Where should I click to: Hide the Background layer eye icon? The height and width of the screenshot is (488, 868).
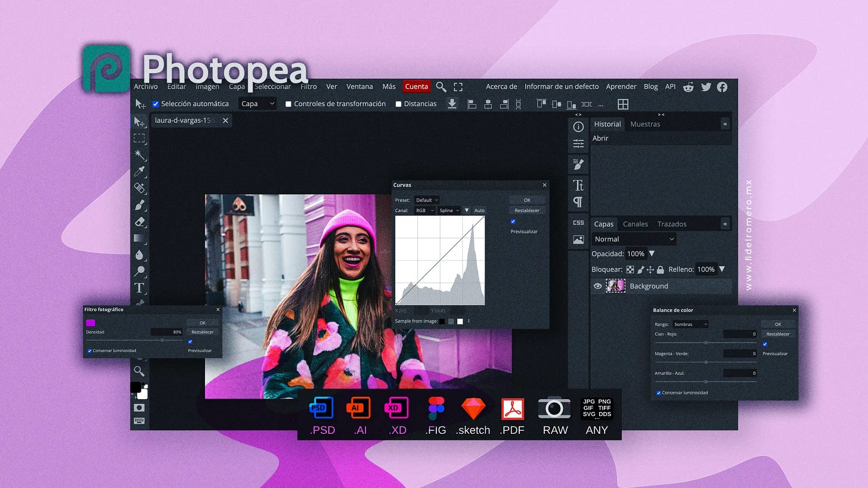click(597, 286)
